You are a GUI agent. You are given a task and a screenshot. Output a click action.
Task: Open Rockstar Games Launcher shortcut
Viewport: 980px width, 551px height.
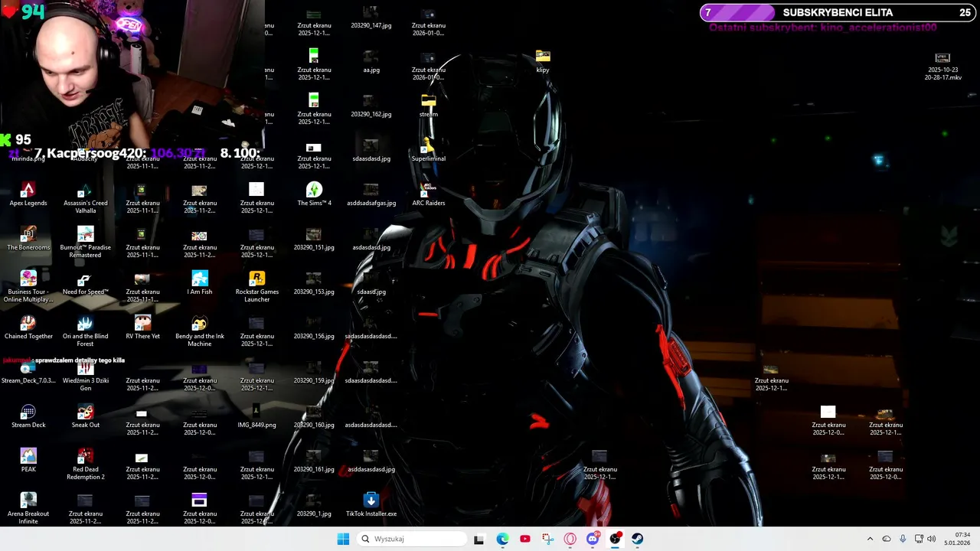point(256,287)
